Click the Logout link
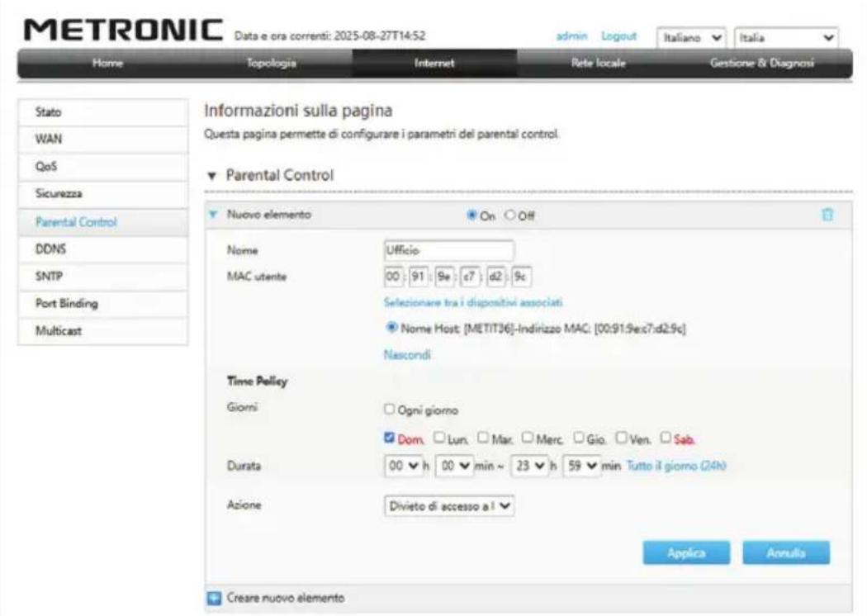The height and width of the screenshot is (616, 867). (x=618, y=36)
